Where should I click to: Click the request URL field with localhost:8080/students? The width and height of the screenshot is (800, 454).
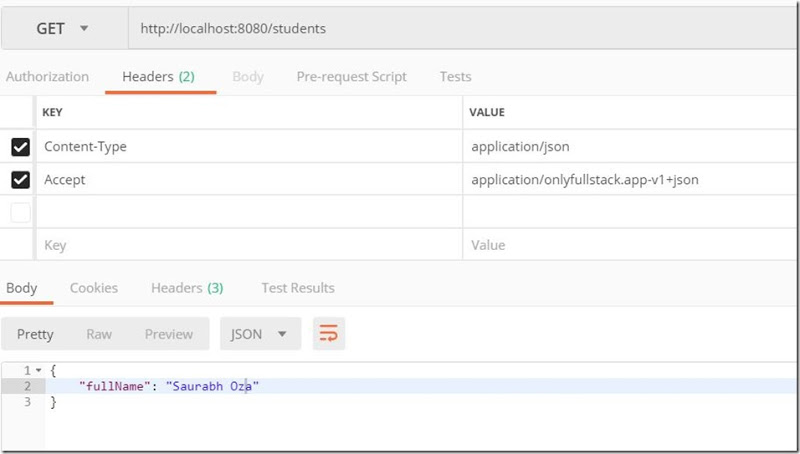pyautogui.click(x=463, y=29)
